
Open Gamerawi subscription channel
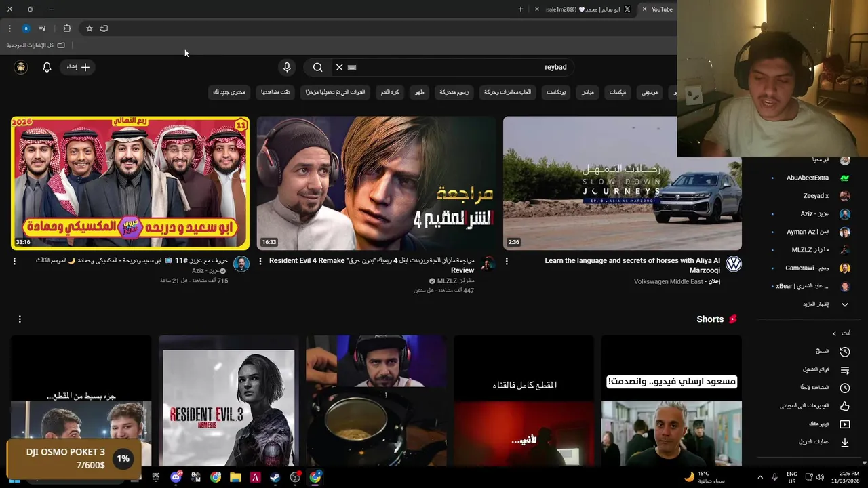click(810, 268)
